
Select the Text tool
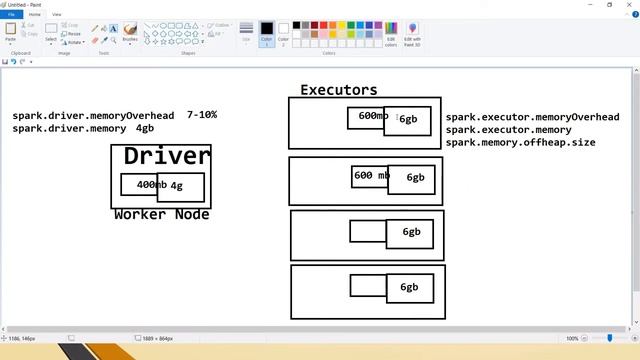(113, 29)
